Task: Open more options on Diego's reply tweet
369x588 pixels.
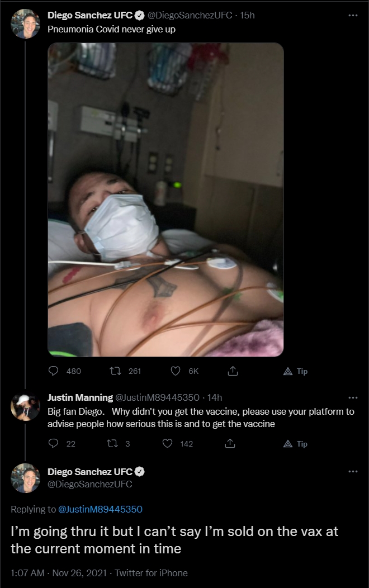Action: (x=353, y=471)
